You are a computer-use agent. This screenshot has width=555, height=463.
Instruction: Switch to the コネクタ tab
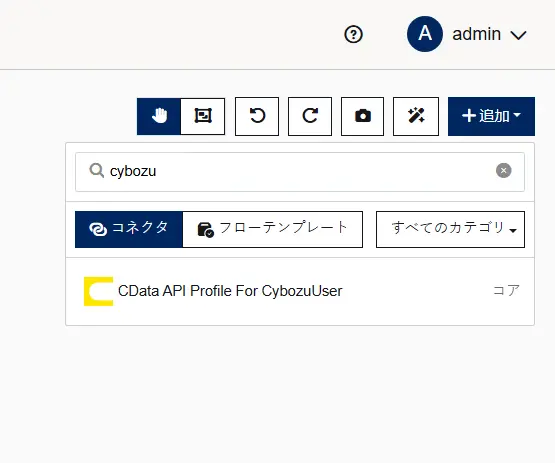(129, 229)
